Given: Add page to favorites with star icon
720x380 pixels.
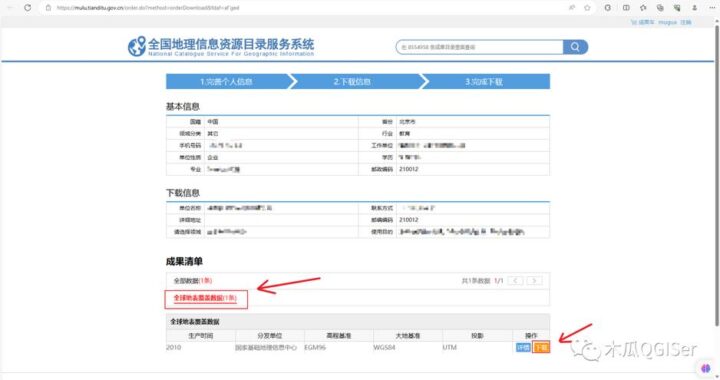Looking at the screenshot, I should tap(587, 8).
